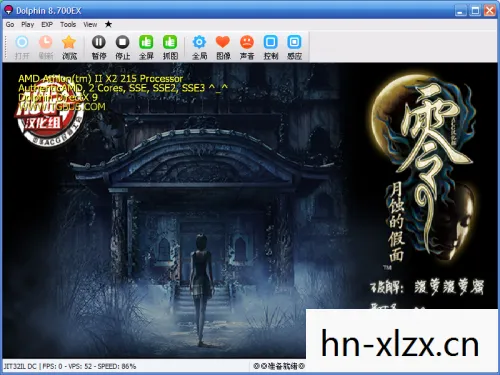Open the Play menu
Image resolution: width=500 pixels, height=375 pixels.
(28, 24)
